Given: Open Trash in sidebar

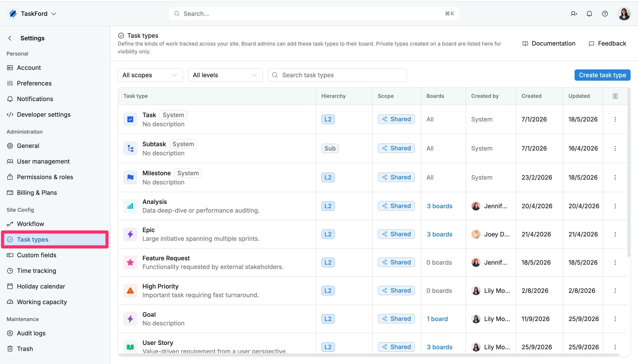Looking at the screenshot, I should [x=56, y=349].
